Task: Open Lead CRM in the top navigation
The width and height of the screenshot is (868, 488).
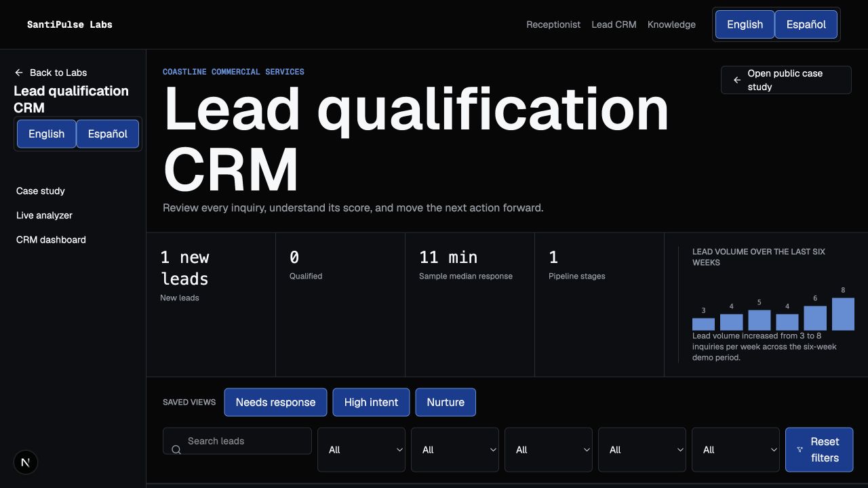Action: pyautogui.click(x=614, y=24)
